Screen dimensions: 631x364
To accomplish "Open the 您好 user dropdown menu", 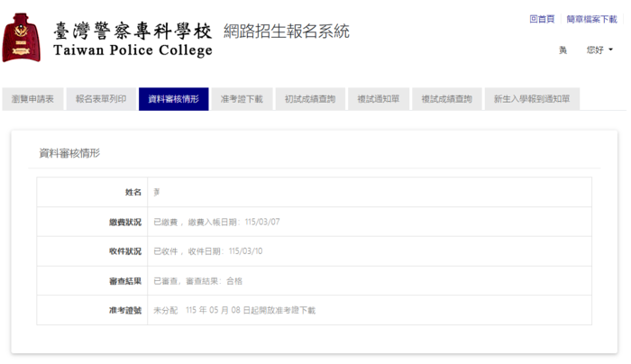I will point(599,50).
